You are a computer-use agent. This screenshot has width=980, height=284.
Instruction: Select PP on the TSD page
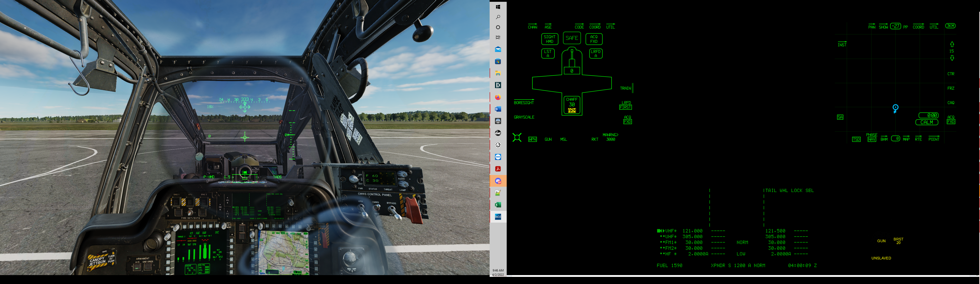pyautogui.click(x=906, y=27)
